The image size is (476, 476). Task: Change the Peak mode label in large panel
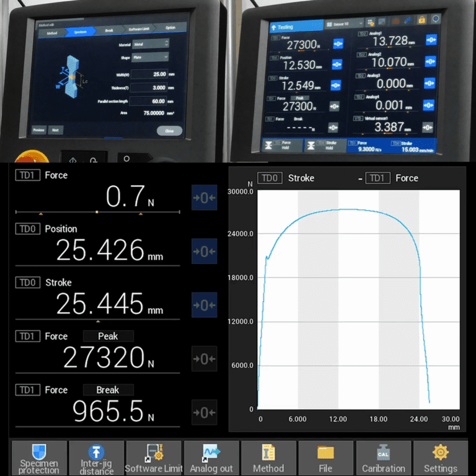point(108,336)
